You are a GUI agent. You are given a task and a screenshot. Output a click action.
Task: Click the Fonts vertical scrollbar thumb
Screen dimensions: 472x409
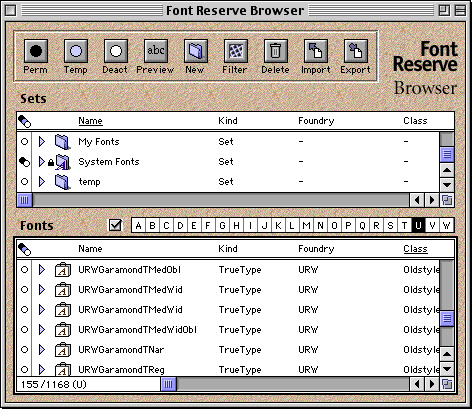[x=447, y=318]
